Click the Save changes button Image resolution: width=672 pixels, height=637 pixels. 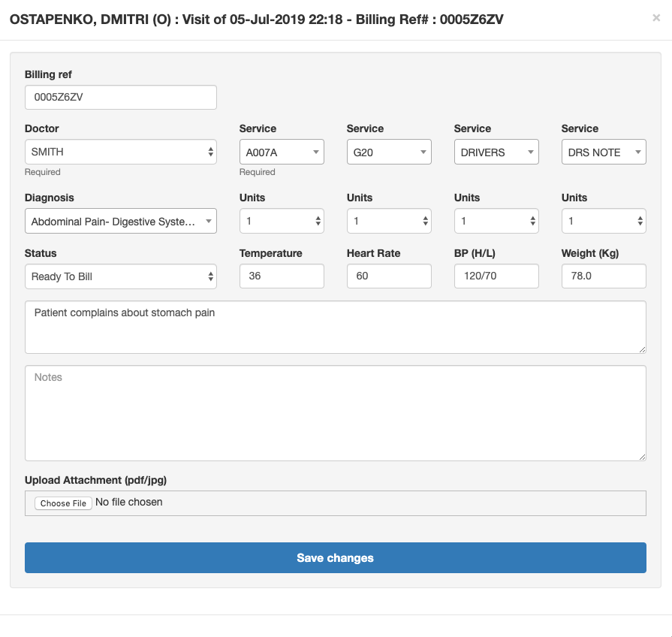coord(336,557)
